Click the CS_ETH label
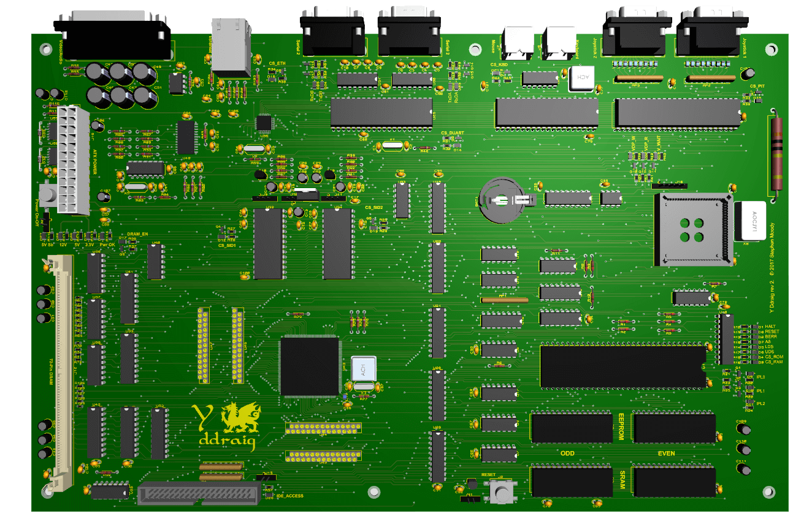812x527 pixels. [x=277, y=63]
